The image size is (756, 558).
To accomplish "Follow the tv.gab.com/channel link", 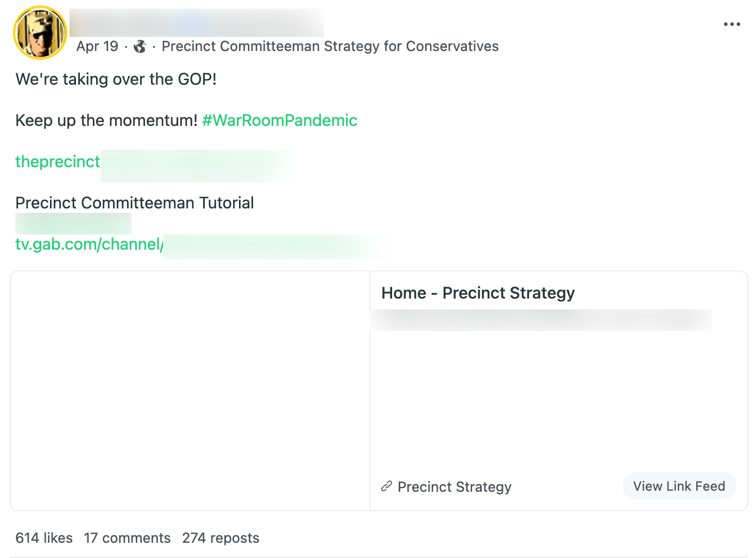I will pyautogui.click(x=89, y=244).
